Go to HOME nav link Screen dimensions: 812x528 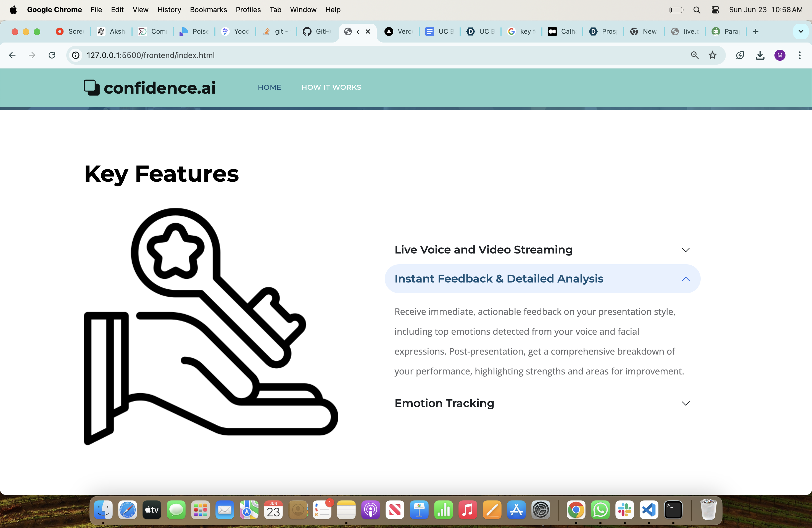269,87
